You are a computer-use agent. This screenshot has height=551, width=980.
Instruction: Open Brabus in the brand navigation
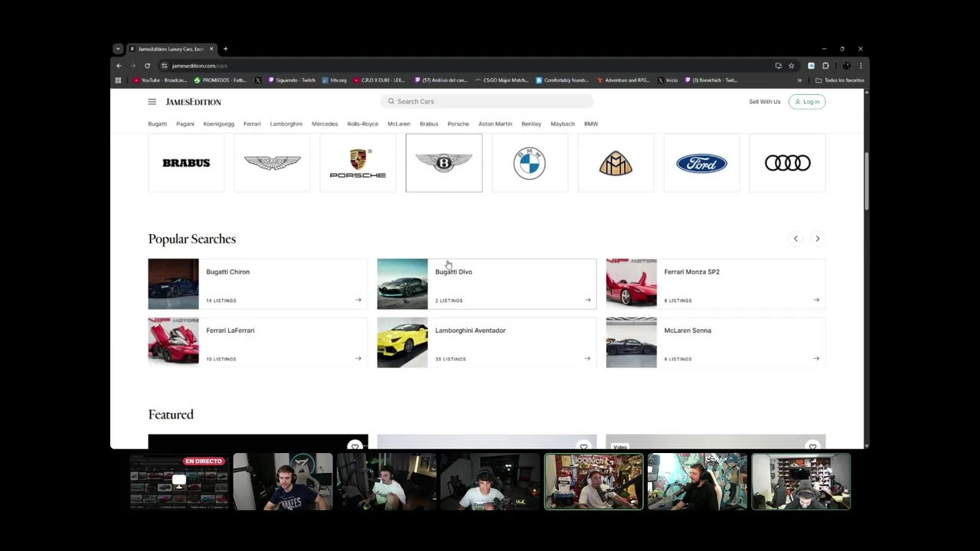click(429, 124)
